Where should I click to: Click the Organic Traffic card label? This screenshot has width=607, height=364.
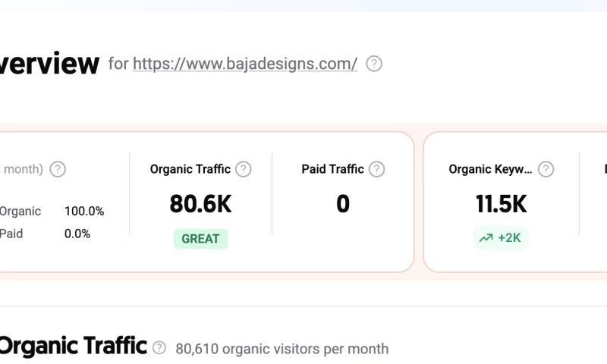[x=190, y=169]
